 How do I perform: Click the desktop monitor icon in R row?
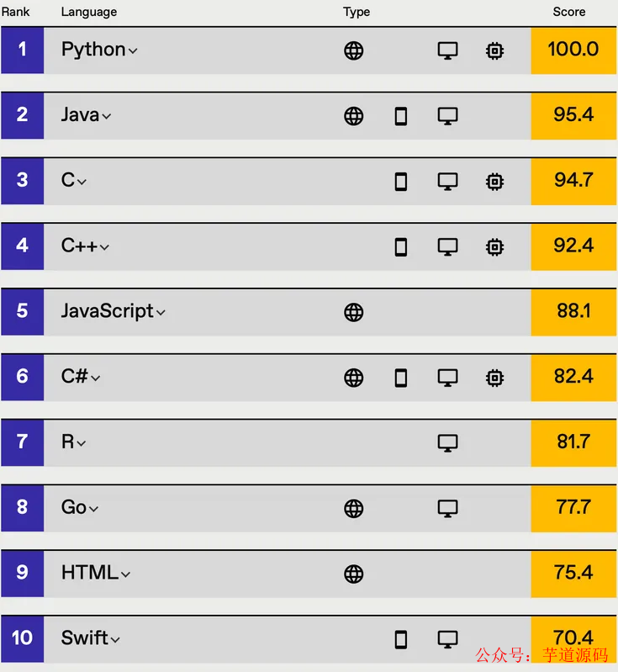(x=448, y=442)
